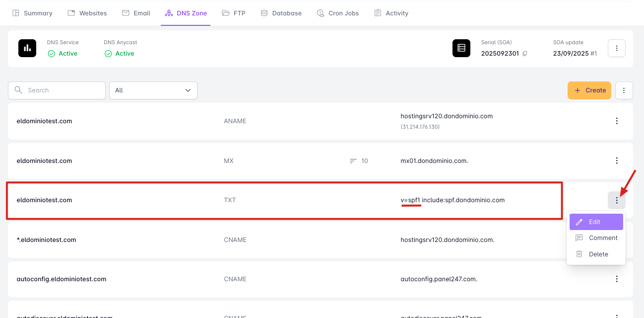Viewport: 644px width, 318px height.
Task: Open three-dot menu for wildcard CNAME record
Action: [617, 239]
